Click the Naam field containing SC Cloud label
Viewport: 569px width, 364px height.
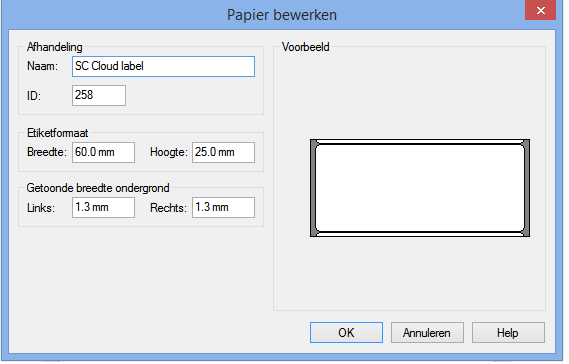point(163,66)
